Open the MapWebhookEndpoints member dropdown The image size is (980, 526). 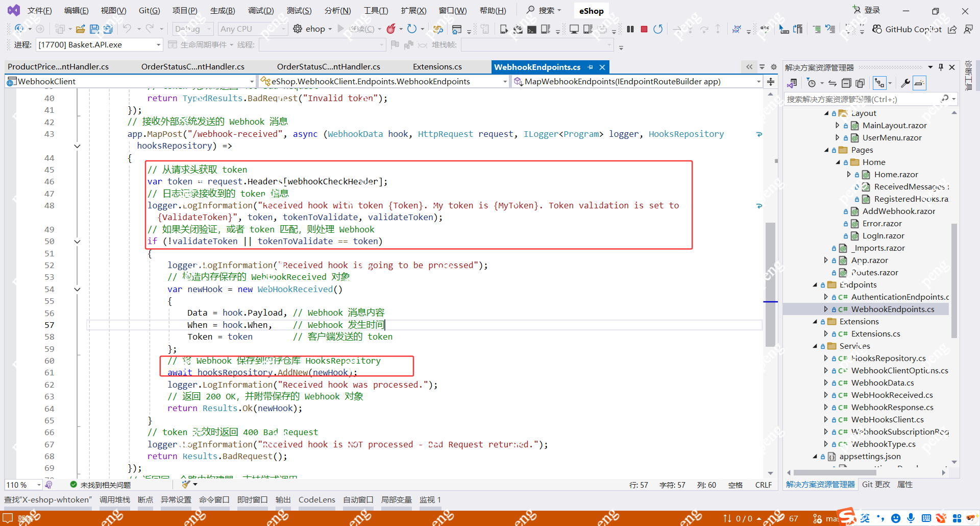click(x=637, y=82)
